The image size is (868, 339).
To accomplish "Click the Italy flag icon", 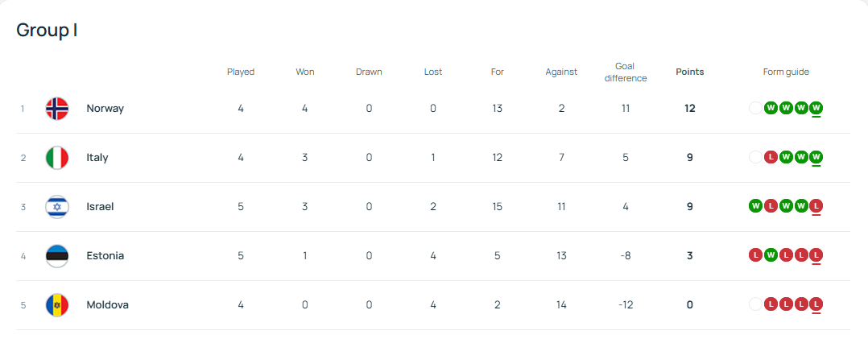I will click(x=57, y=158).
